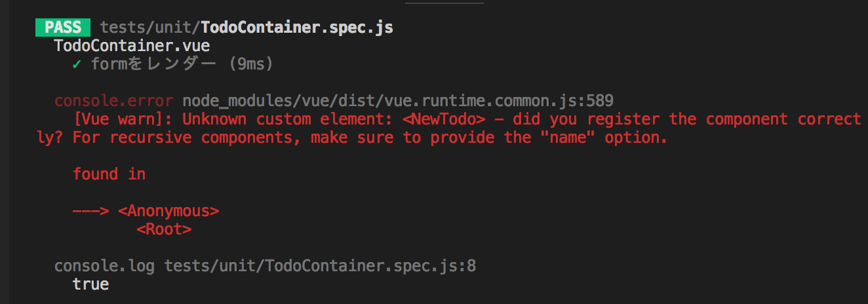Click the ---> arrow before Anonymous

(90, 211)
